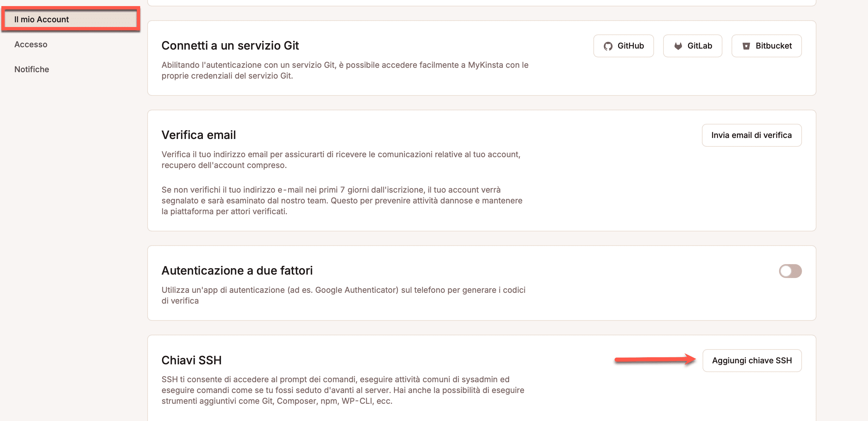Image resolution: width=868 pixels, height=421 pixels.
Task: Click the Chiavi SSH heading
Action: click(x=191, y=360)
